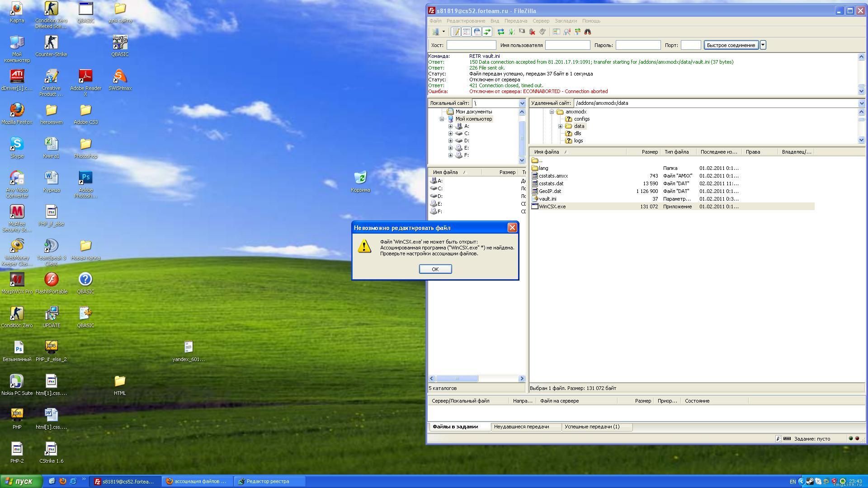Open quick connect history dropdown arrow
Image resolution: width=868 pixels, height=488 pixels.
pos(763,45)
